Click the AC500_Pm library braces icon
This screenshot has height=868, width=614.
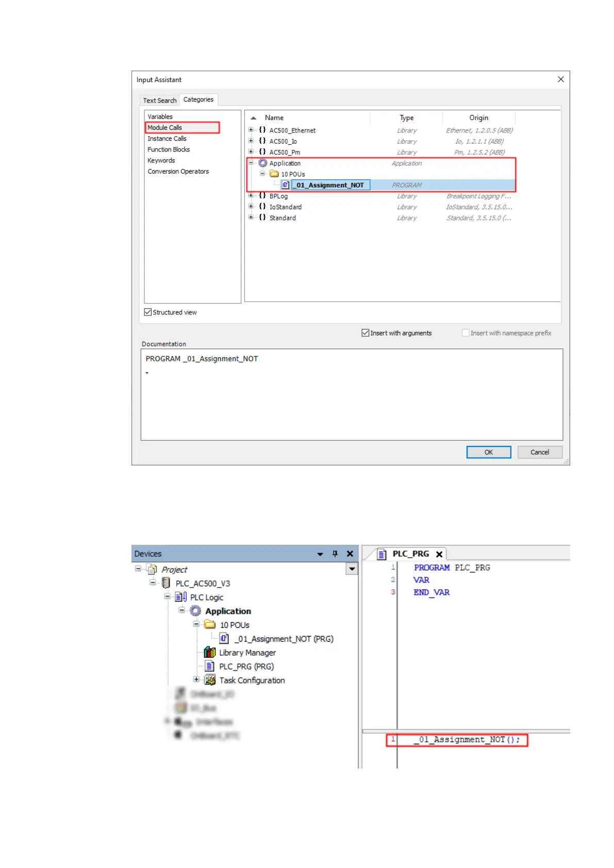[x=262, y=152]
